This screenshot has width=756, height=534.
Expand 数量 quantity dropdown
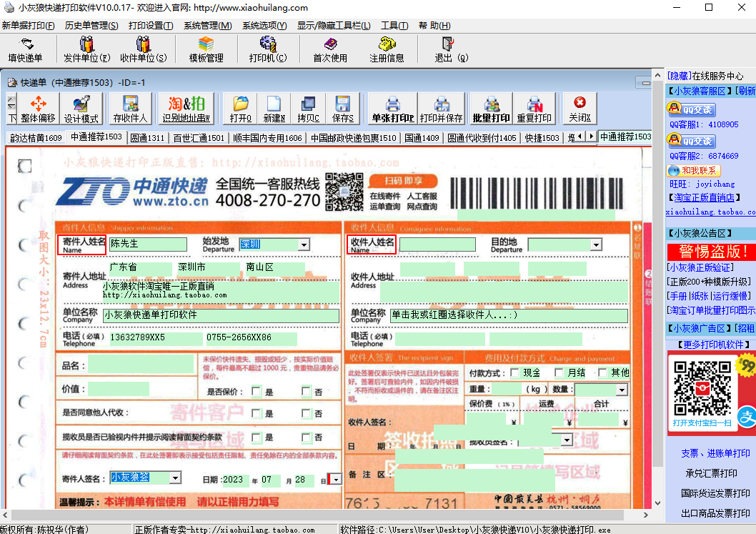tap(622, 390)
